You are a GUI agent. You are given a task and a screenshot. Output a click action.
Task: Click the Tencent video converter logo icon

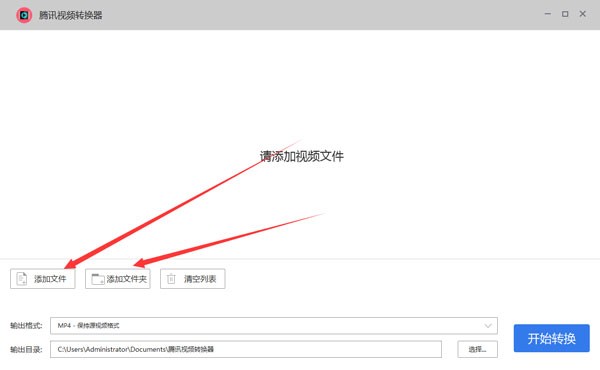pyautogui.click(x=24, y=15)
